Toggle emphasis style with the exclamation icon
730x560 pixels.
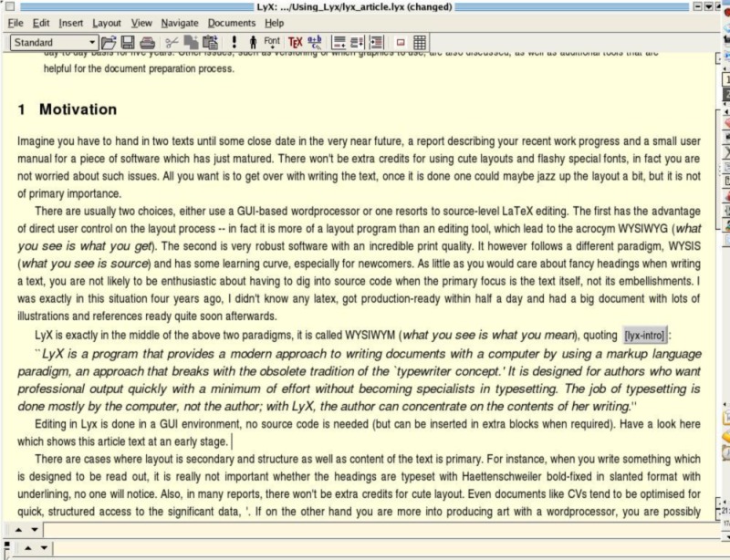pos(234,42)
